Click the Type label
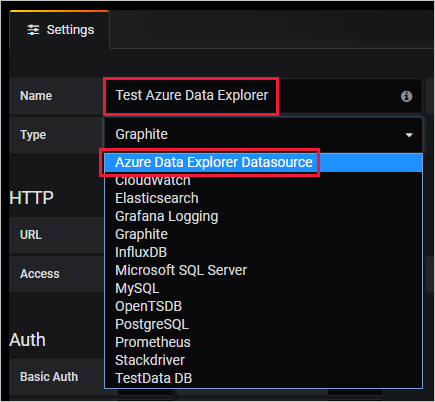435x402 pixels. [x=33, y=135]
